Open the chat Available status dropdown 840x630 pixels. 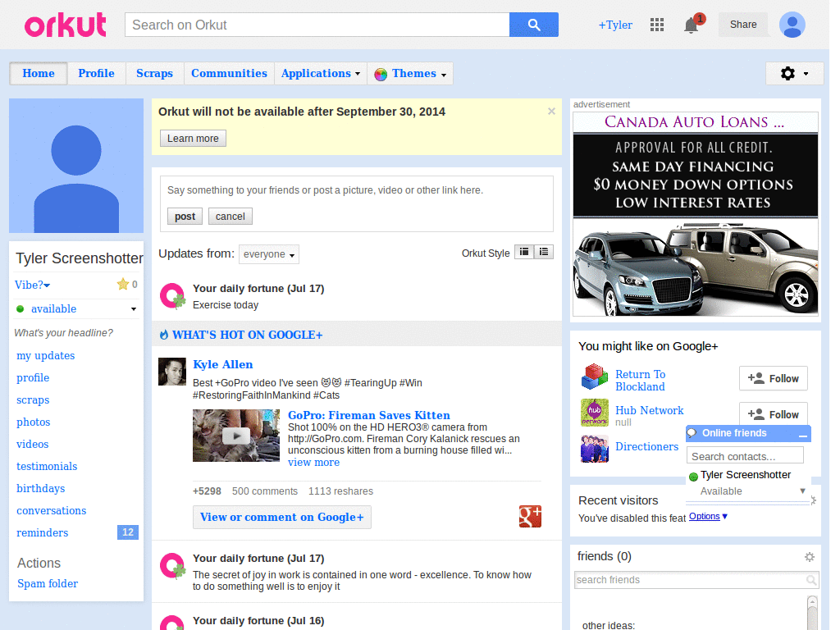tap(802, 491)
